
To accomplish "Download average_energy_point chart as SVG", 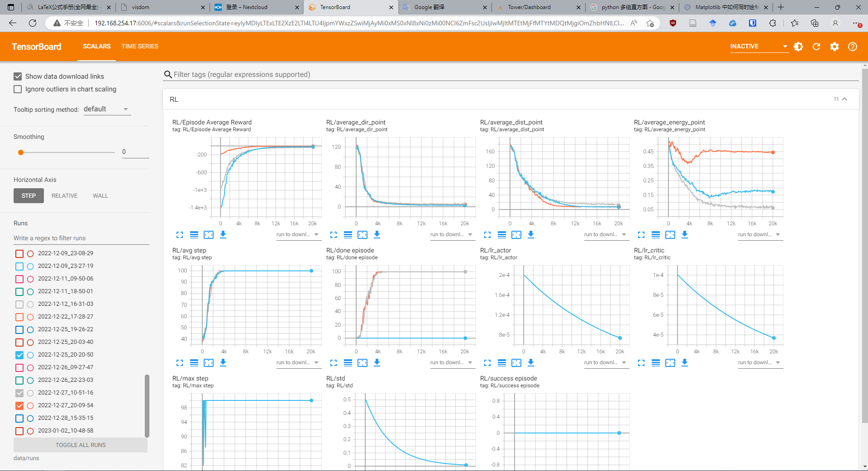I will point(685,235).
